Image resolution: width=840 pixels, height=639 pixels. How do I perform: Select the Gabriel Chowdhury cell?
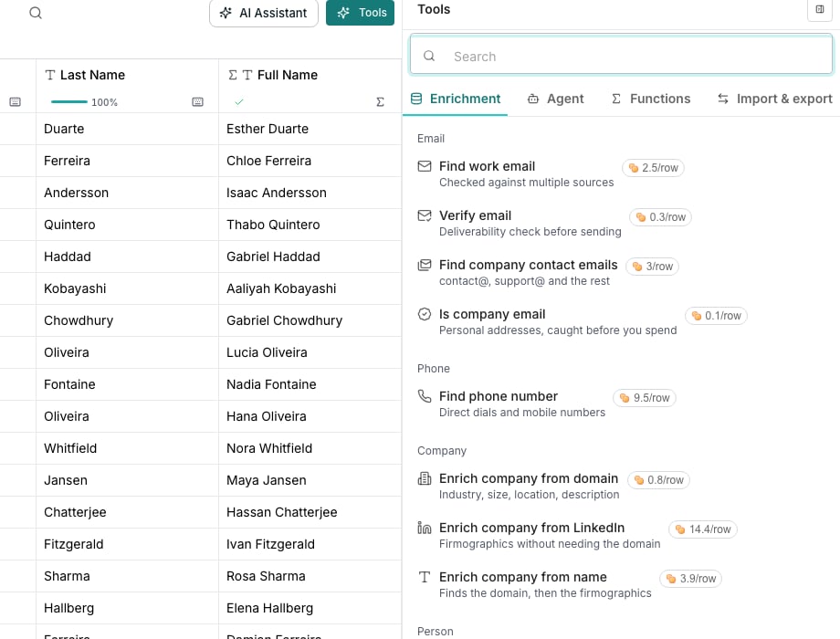310,320
